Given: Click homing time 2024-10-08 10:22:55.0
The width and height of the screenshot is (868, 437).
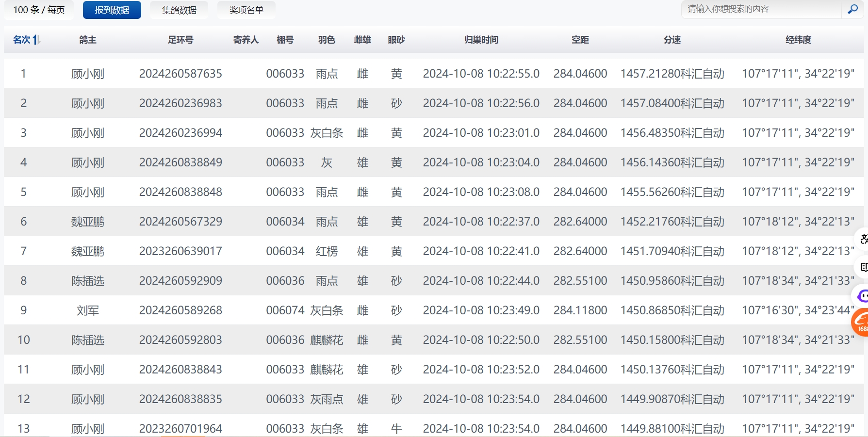Looking at the screenshot, I should point(481,74).
